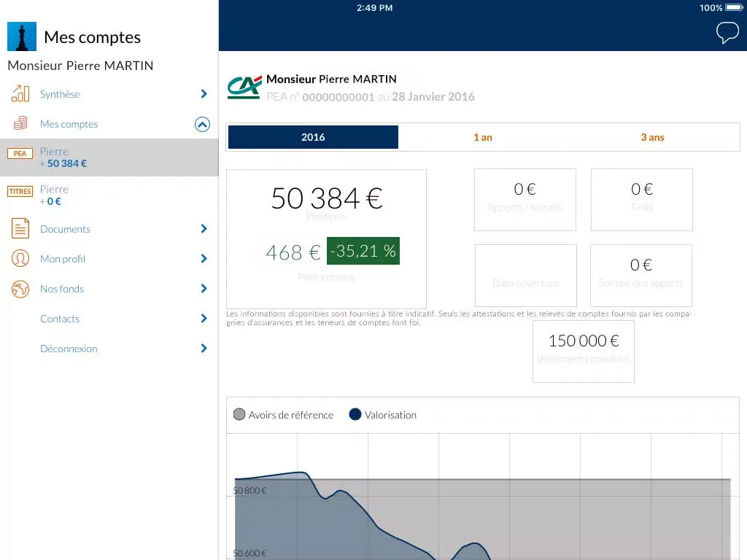The width and height of the screenshot is (747, 560).
Task: Click the Date ouverture card
Action: pos(526,276)
